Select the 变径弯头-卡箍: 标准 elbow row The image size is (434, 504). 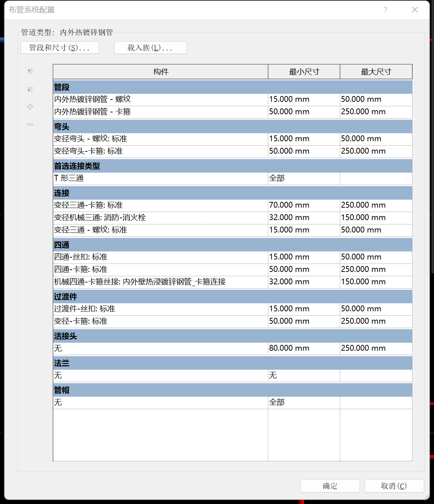(160, 151)
